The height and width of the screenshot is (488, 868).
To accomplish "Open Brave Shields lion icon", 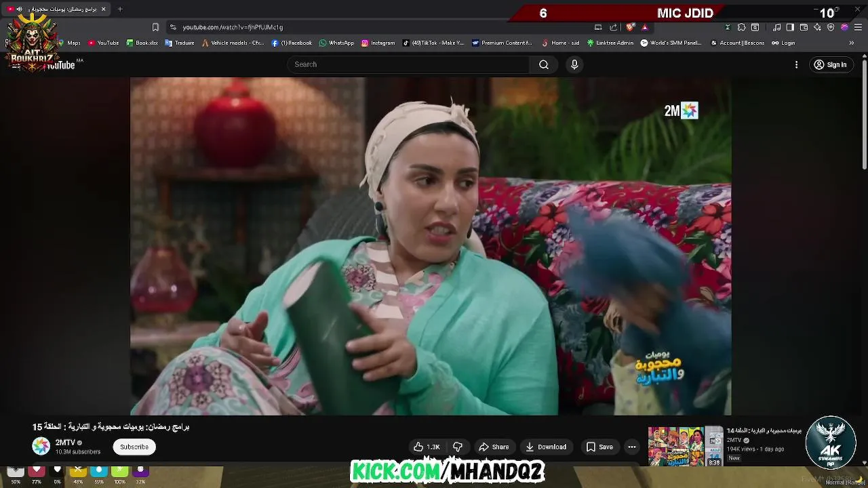I will 630,27.
